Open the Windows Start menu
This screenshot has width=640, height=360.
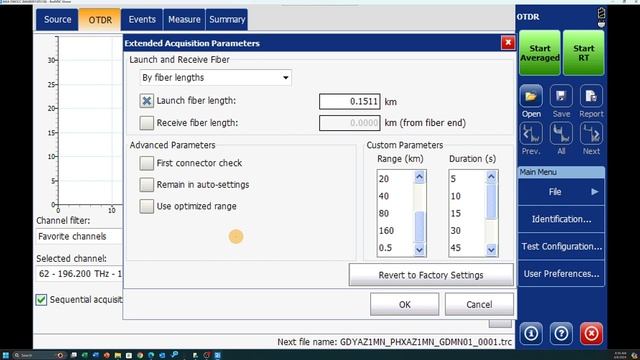click(6, 355)
